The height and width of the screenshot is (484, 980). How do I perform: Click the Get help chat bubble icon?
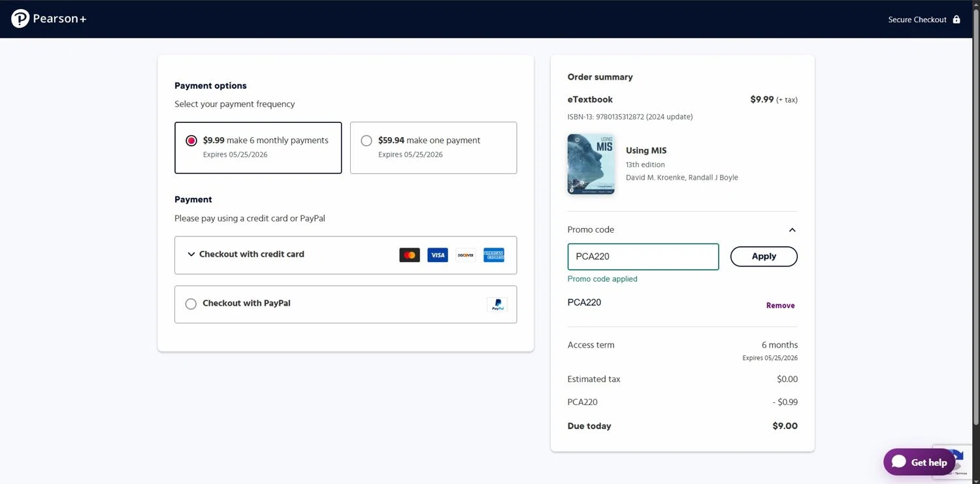(x=899, y=462)
